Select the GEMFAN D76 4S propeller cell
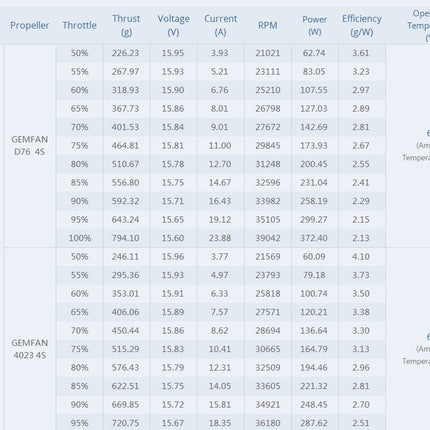The height and width of the screenshot is (430, 430). click(30, 146)
